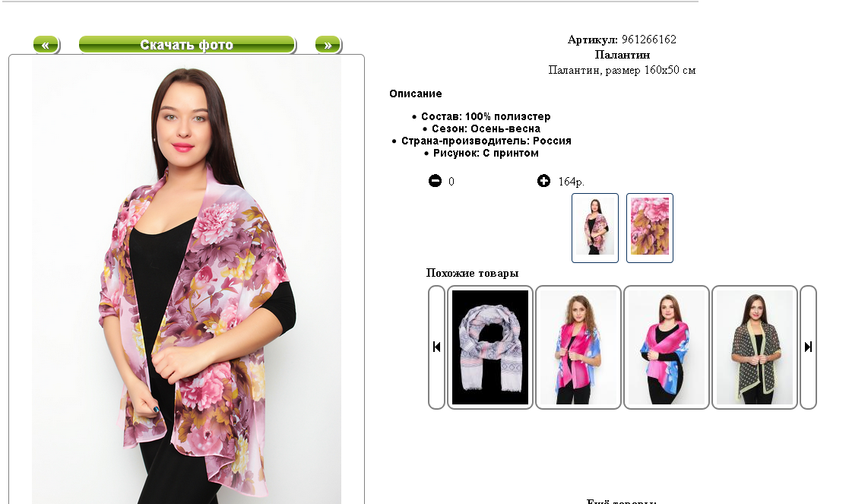Click the Скачать фото button

point(187,45)
